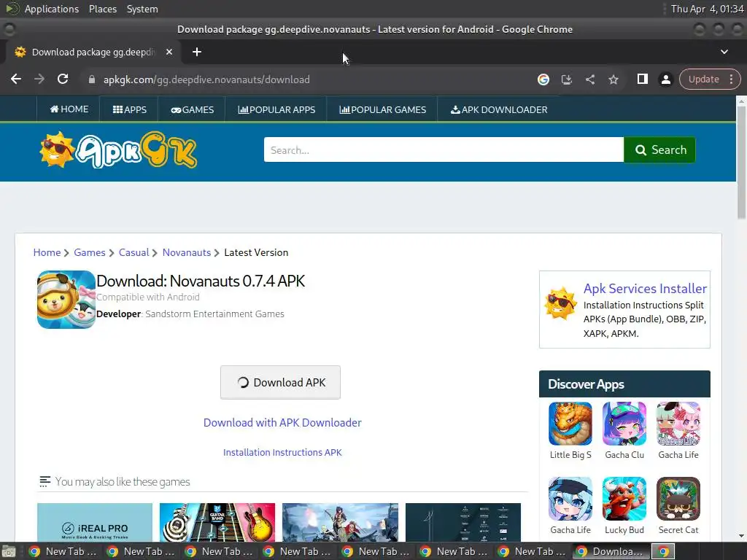This screenshot has width=747, height=560.
Task: Open Gacha Life icon in the second Discover Apps row
Action: click(570, 499)
